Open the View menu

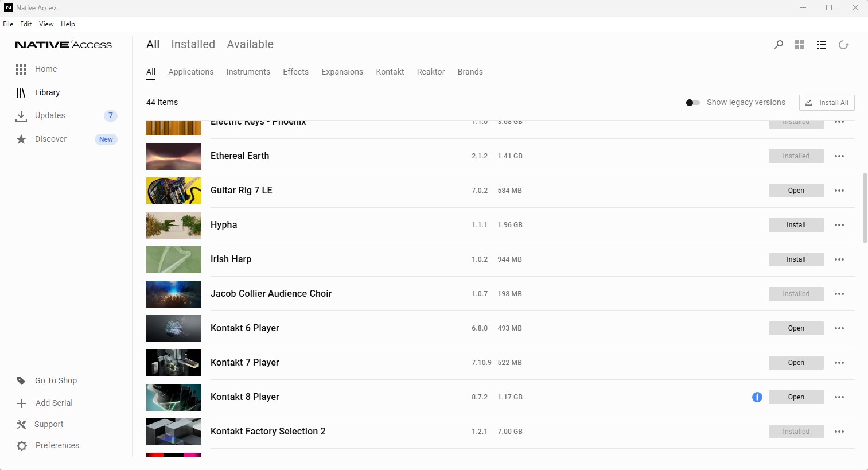click(x=46, y=24)
